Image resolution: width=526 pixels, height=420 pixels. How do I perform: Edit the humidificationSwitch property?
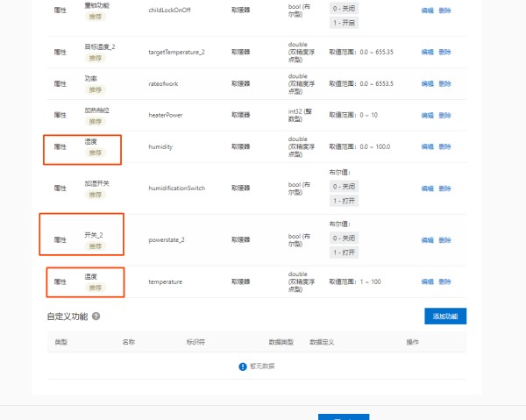click(x=427, y=188)
